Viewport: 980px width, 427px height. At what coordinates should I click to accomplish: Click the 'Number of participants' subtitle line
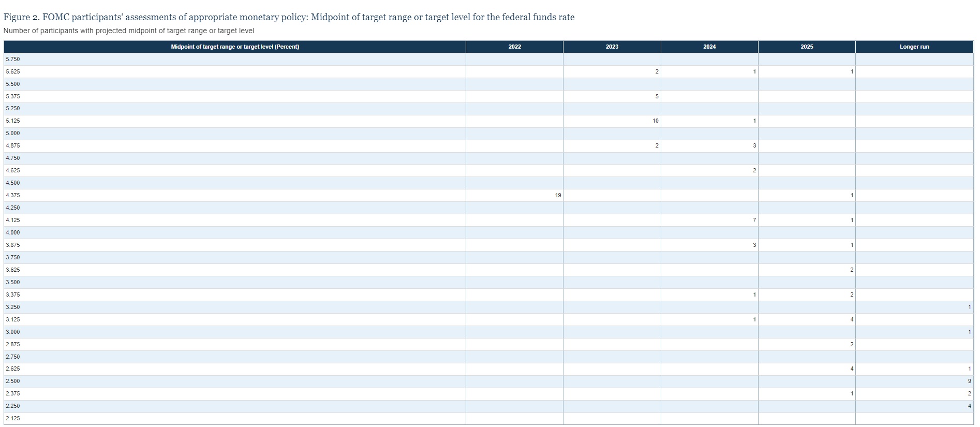[129, 31]
